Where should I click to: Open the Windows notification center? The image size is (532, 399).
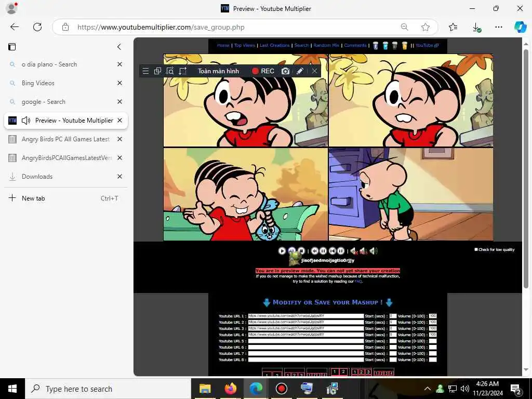[515, 389]
